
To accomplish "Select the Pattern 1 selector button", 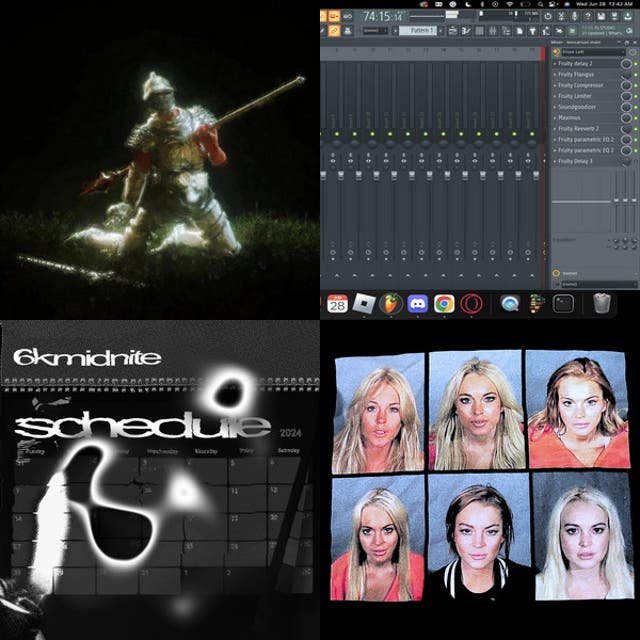I will (418, 31).
